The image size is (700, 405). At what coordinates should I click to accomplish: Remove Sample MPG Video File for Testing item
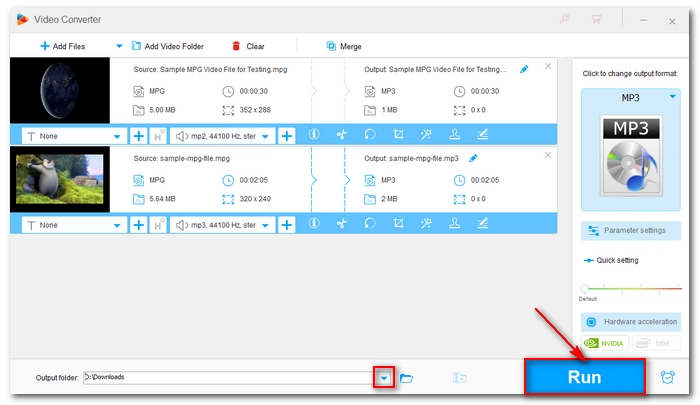(x=548, y=66)
